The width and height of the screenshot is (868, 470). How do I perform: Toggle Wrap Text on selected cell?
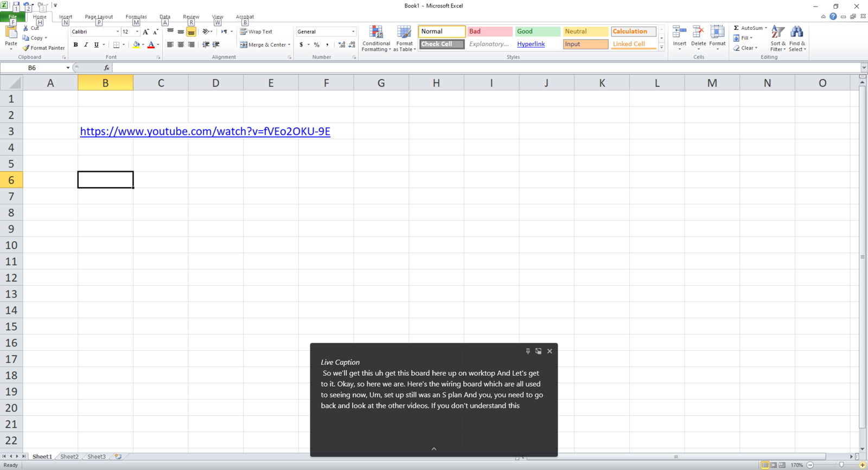coord(256,32)
